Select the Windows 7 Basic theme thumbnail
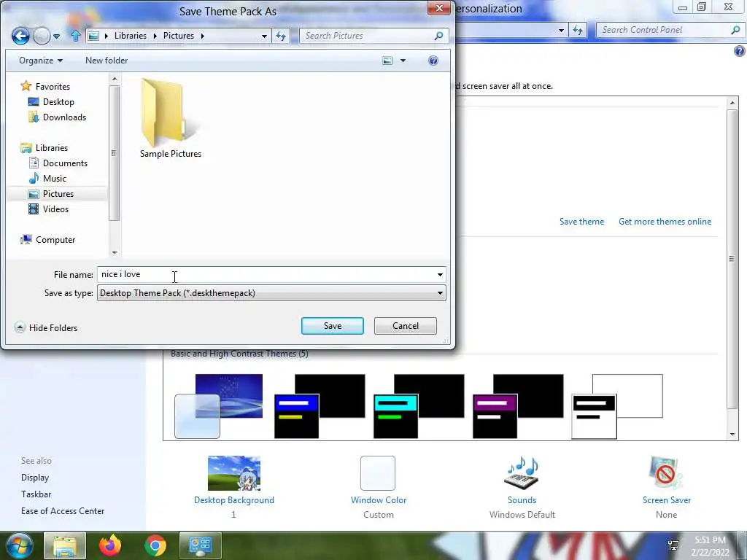747x560 pixels. point(219,406)
